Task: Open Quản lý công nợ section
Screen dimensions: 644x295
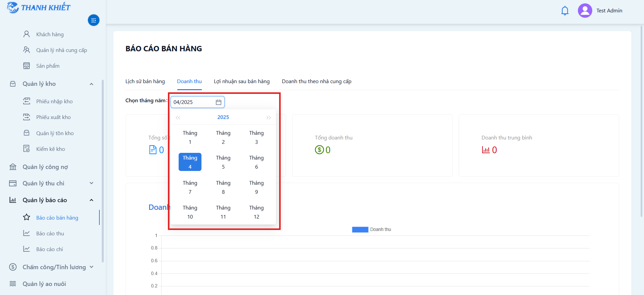Action: [x=45, y=167]
